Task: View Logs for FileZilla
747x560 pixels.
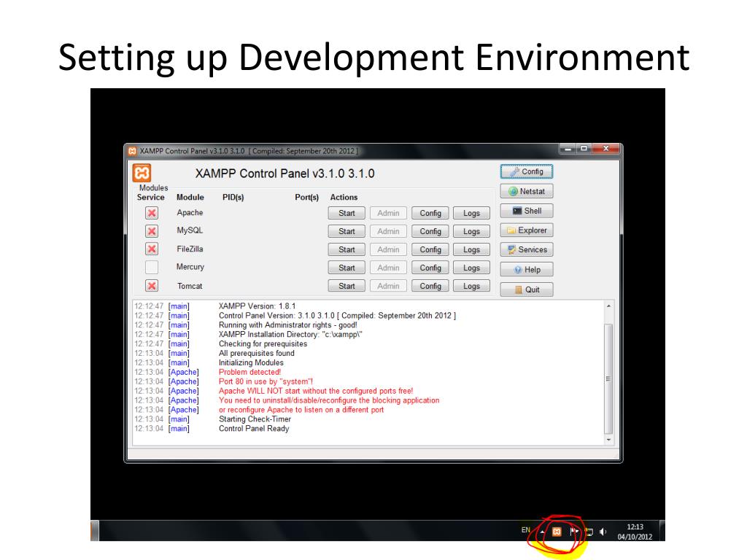Action: click(471, 249)
